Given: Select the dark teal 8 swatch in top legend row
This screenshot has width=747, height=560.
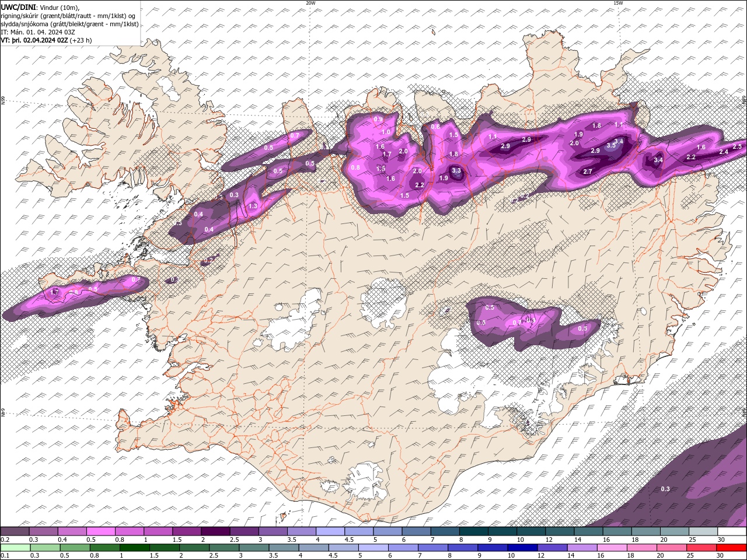Looking at the screenshot, I should click(x=474, y=531).
